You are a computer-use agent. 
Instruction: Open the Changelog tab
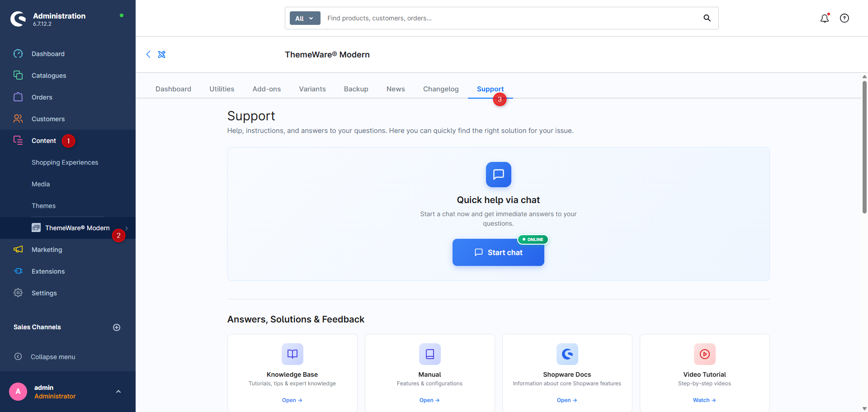click(441, 89)
